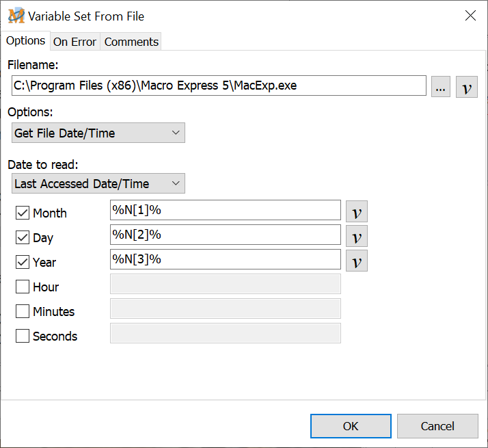Click the variable icon next to Day field

[356, 237]
